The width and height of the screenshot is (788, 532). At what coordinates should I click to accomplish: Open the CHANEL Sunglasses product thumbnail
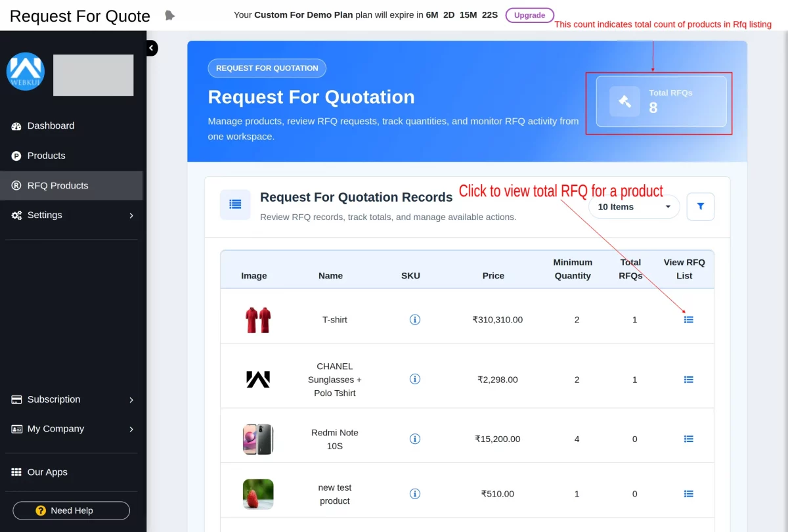tap(258, 380)
